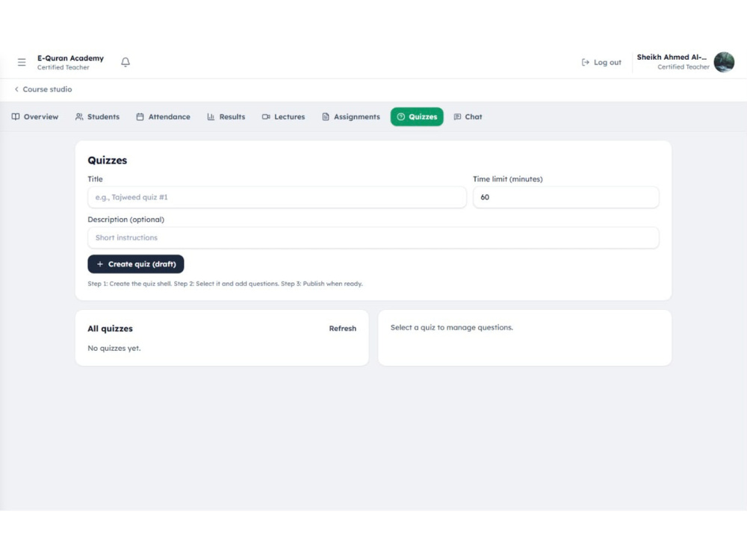Viewport: 747px width, 560px height.
Task: Focus the Description short instructions field
Action: tap(373, 237)
